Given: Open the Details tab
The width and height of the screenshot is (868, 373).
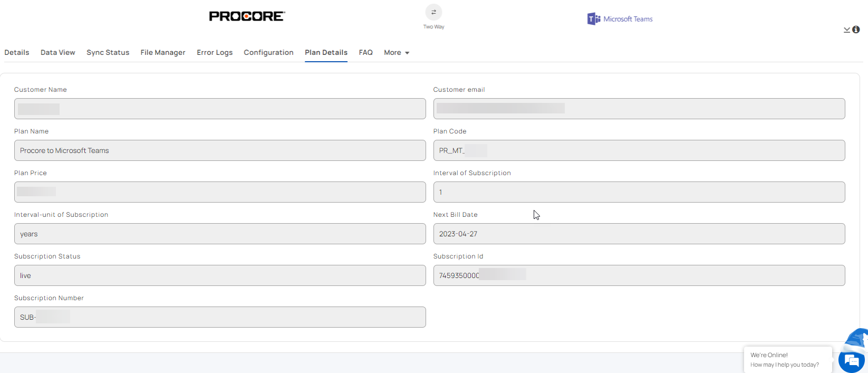Looking at the screenshot, I should click(17, 52).
